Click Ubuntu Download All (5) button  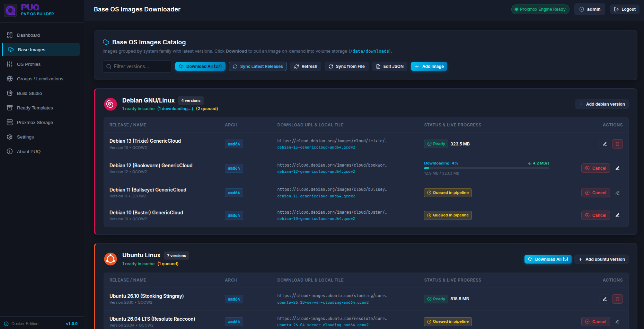point(548,259)
